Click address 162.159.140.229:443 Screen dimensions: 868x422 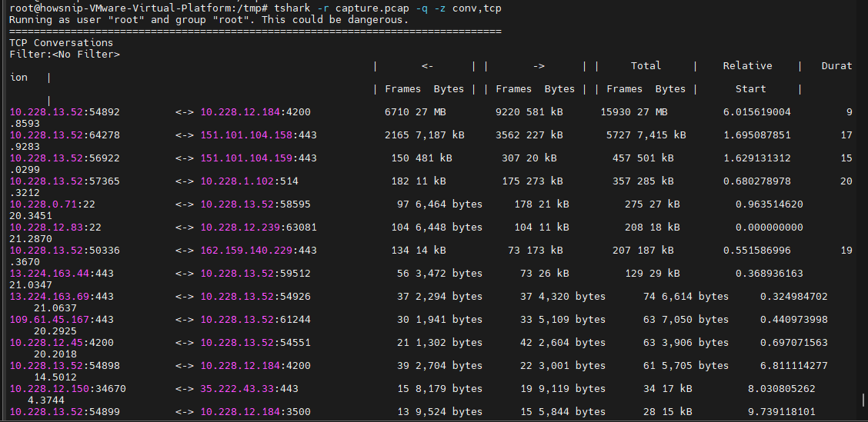(x=259, y=251)
